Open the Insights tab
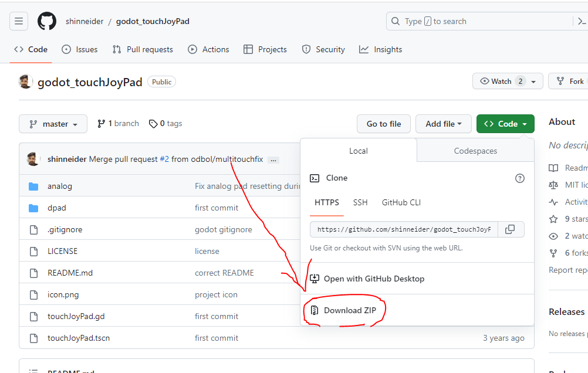 pos(381,49)
